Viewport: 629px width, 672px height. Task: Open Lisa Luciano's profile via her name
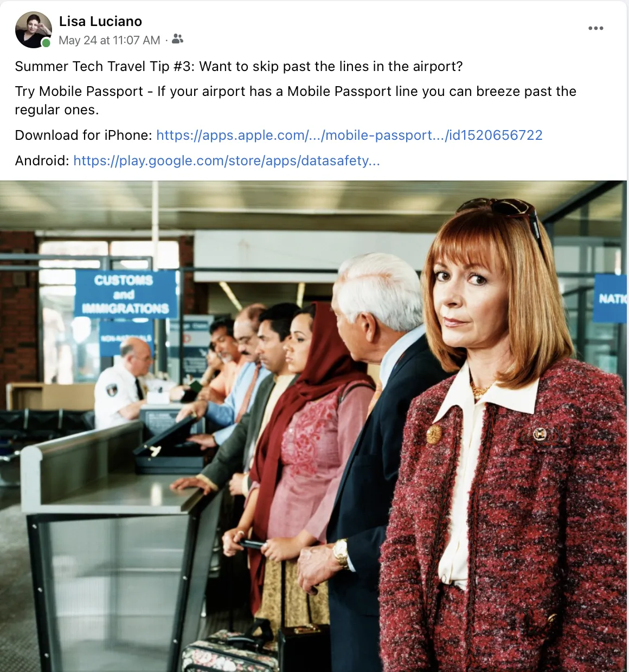100,21
